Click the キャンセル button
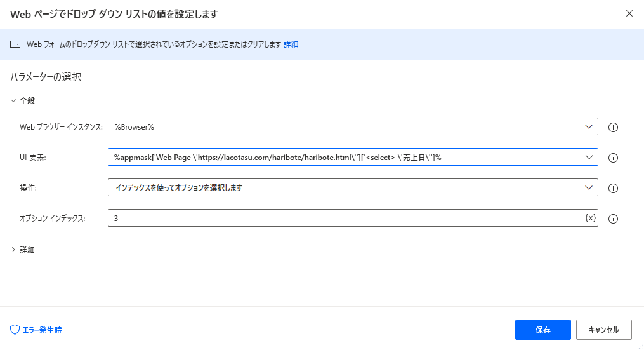Screen dimensions: 644x350 coord(603,330)
